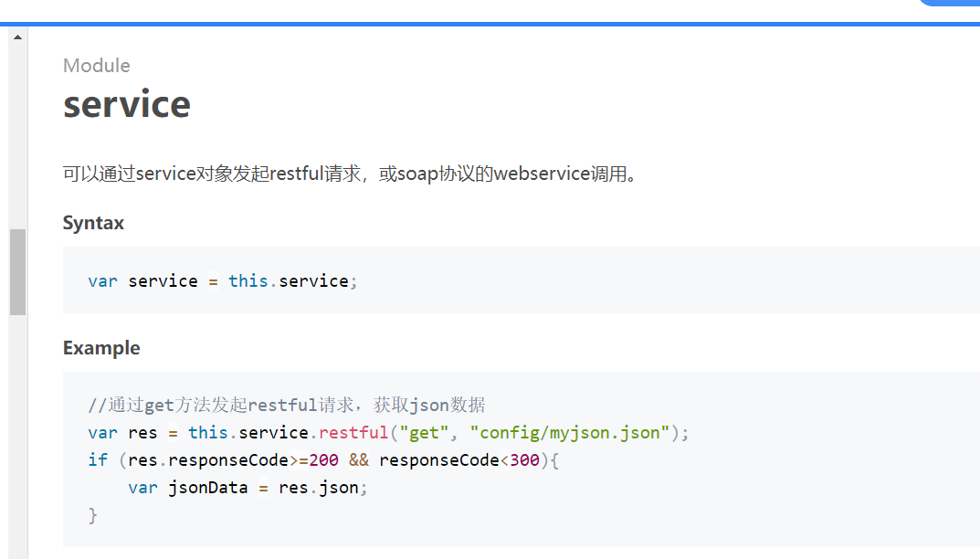Click the closing brace in the example code
The width and height of the screenshot is (980, 559).
[92, 515]
